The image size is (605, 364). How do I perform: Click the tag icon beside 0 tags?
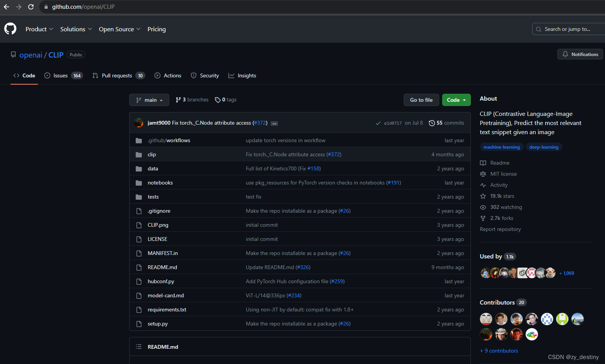pyautogui.click(x=218, y=100)
